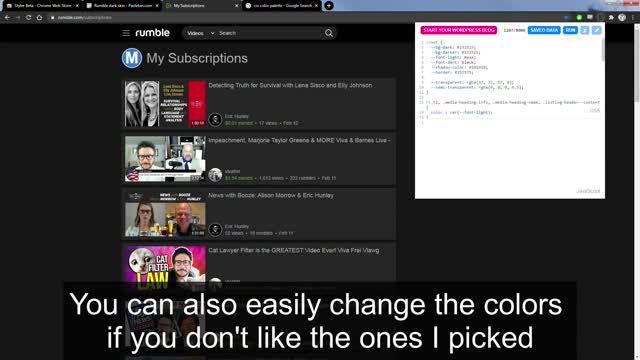Open Impeachment, Marjorie Taylor Greene & MORE title

[299, 140]
